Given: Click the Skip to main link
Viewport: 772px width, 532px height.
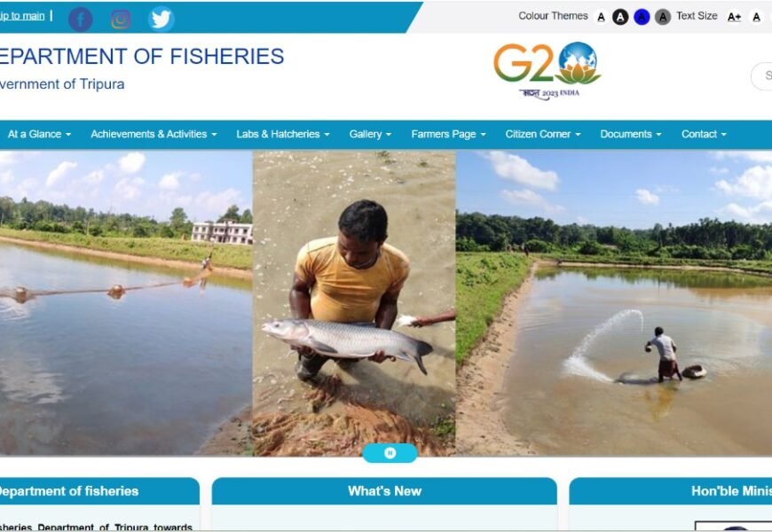Looking at the screenshot, I should 22,16.
